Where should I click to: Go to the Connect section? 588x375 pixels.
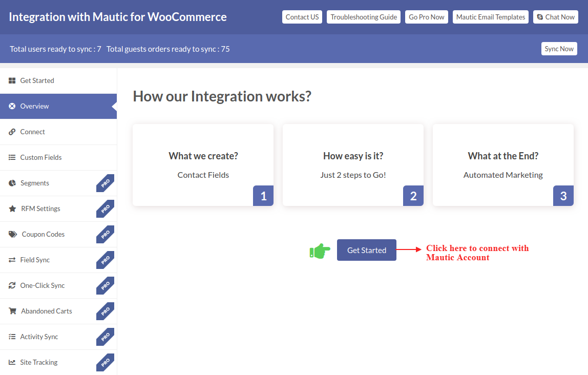tap(58, 132)
